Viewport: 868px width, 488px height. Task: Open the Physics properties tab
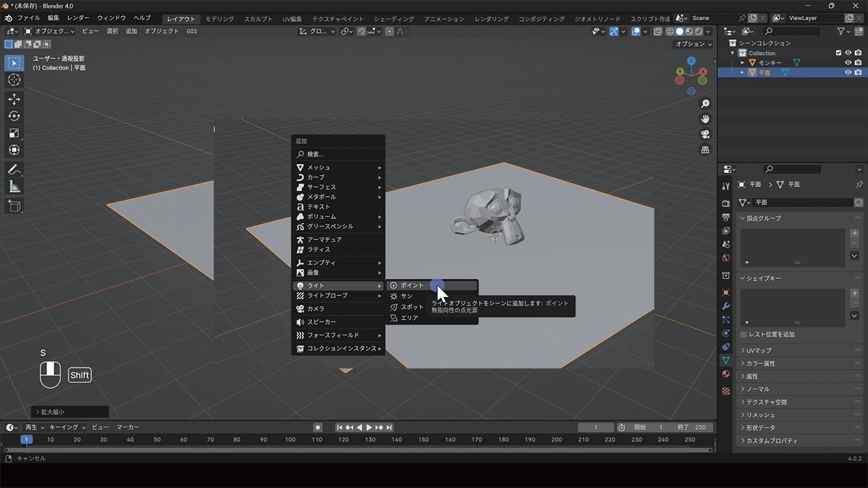click(x=726, y=333)
